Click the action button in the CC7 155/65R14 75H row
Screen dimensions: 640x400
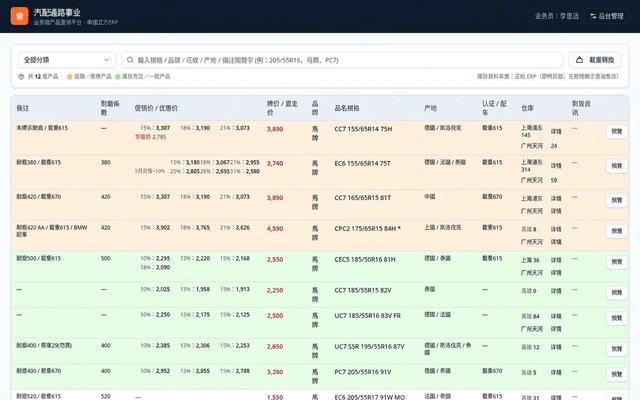pyautogui.click(x=616, y=131)
